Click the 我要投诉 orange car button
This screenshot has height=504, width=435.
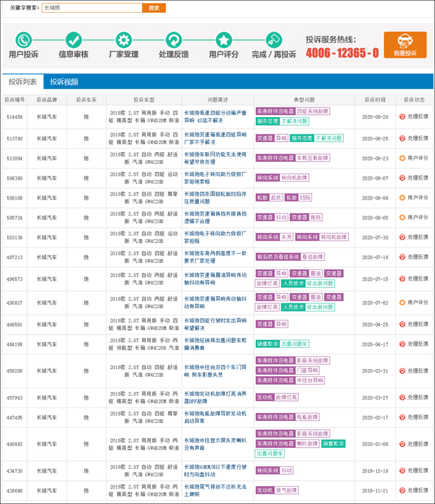click(405, 45)
